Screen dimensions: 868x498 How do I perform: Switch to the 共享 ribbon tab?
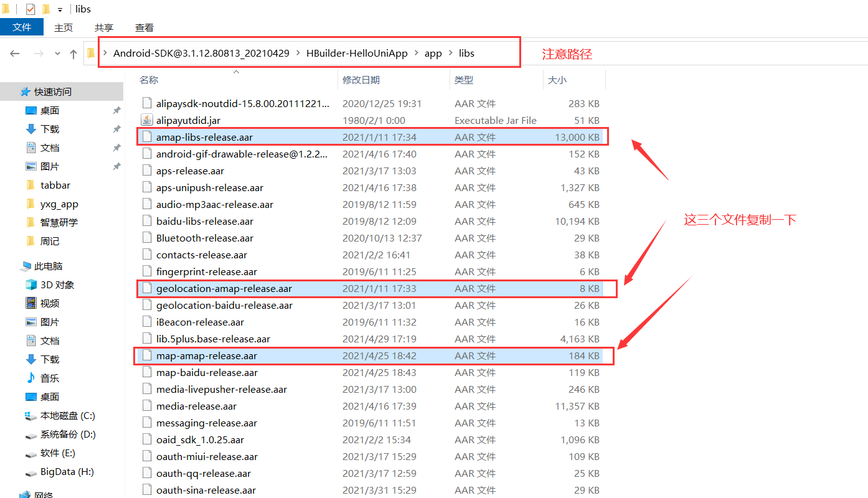tap(104, 27)
